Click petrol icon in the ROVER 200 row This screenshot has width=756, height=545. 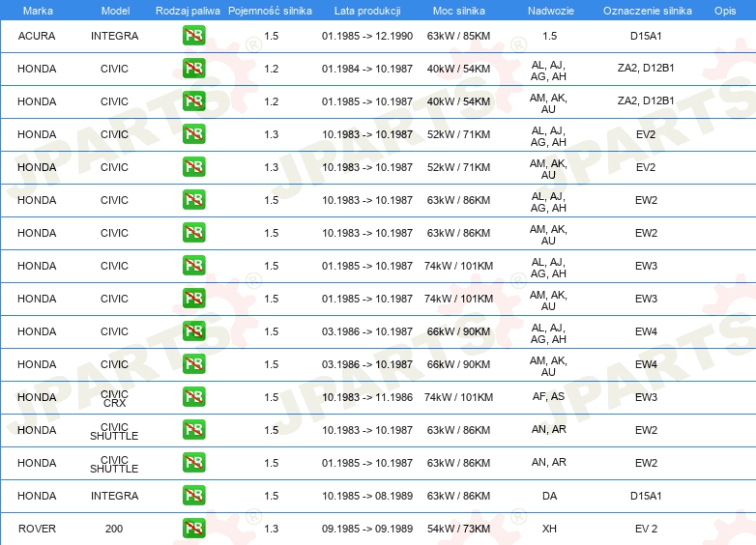[x=193, y=529]
